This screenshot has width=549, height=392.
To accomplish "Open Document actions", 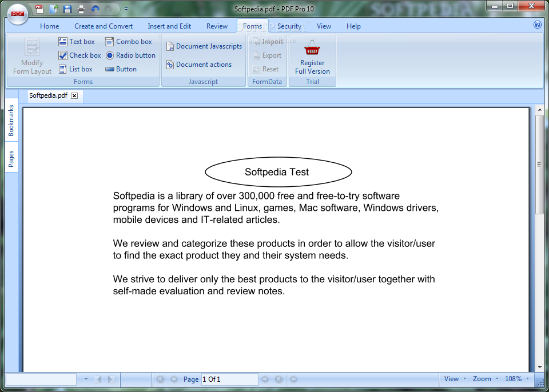I will coord(199,65).
